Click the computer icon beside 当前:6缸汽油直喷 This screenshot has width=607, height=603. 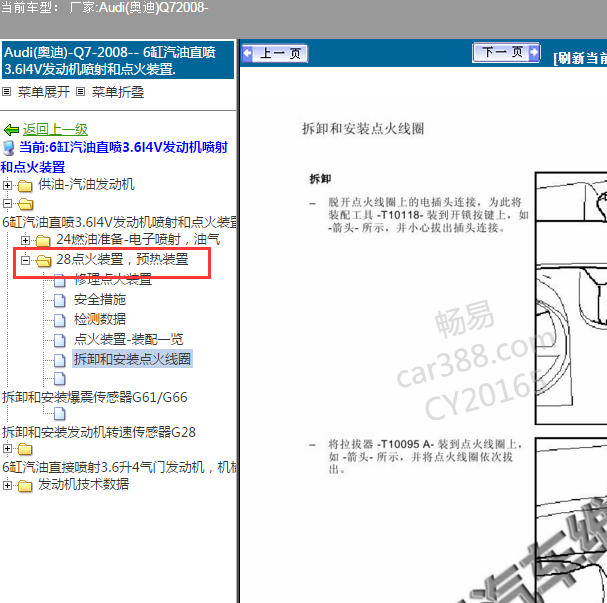9,148
